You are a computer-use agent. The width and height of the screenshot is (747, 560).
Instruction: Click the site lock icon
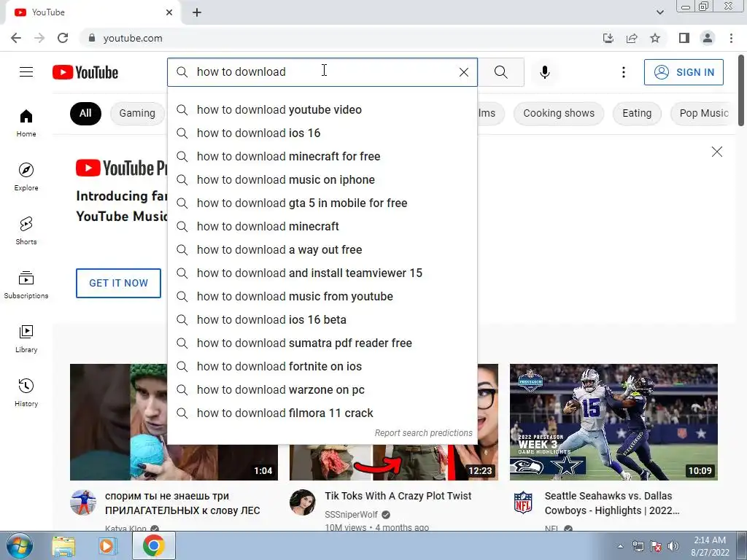point(92,38)
